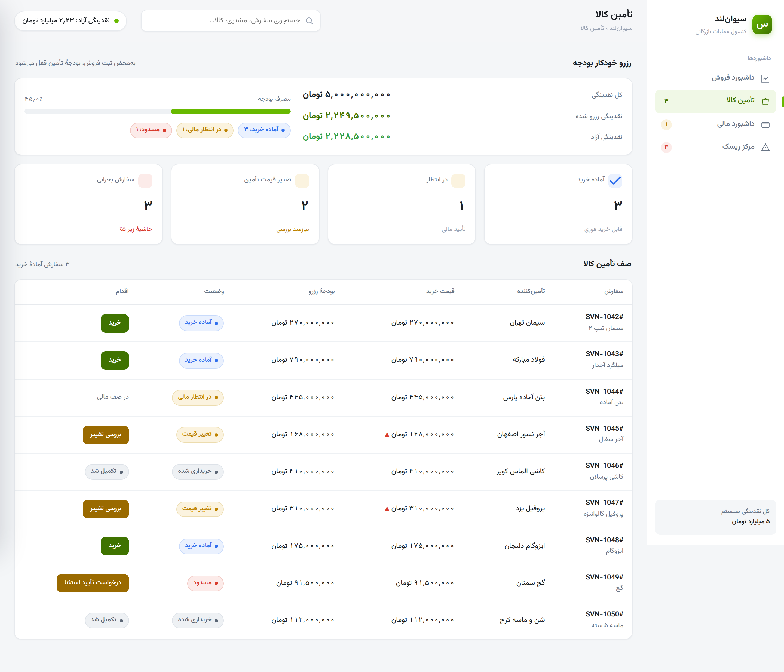Click supplier name کاشی الماس کویر

coord(521,471)
